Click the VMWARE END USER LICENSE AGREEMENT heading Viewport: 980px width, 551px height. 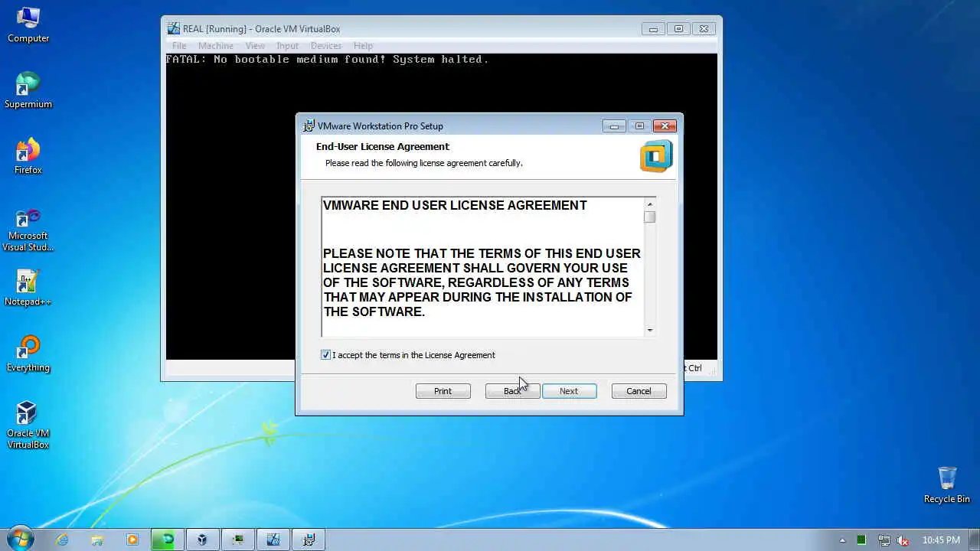click(455, 205)
